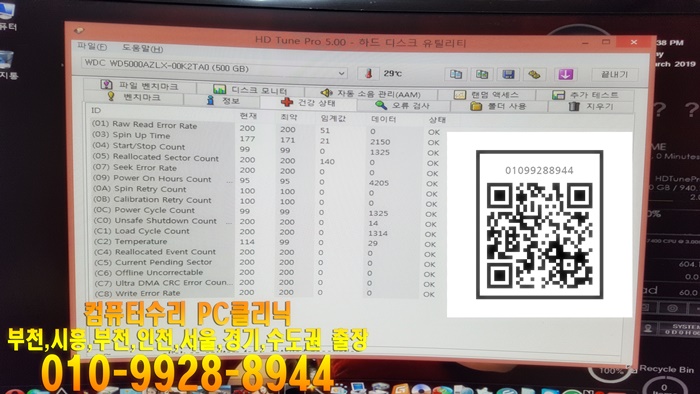Click the folder icon on 폴더 사용 tab
Viewport: 700px width, 394px height.
[476, 106]
